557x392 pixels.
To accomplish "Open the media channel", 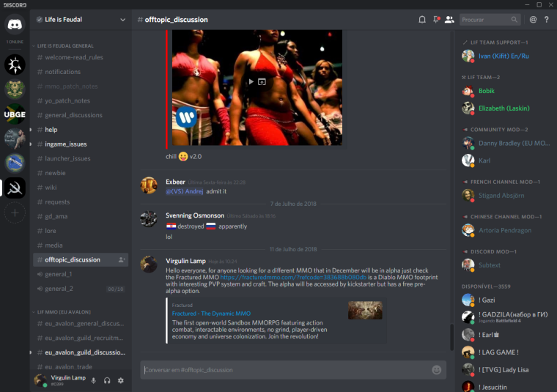I will (x=81, y=245).
